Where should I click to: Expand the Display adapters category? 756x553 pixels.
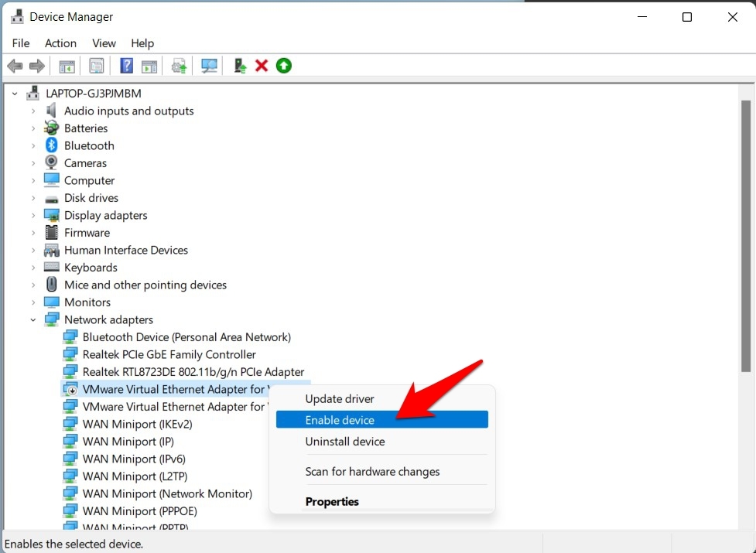point(33,216)
